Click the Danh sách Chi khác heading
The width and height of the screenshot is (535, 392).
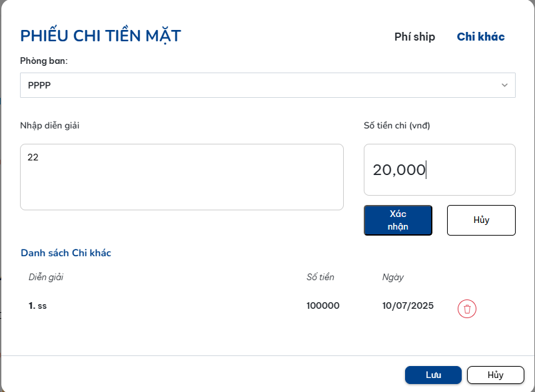pos(66,253)
